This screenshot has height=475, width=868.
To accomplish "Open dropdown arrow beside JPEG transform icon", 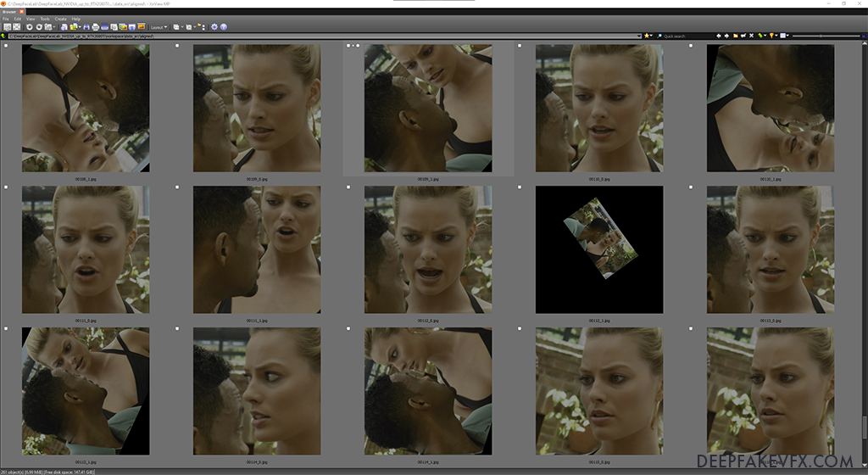I will 54,26.
